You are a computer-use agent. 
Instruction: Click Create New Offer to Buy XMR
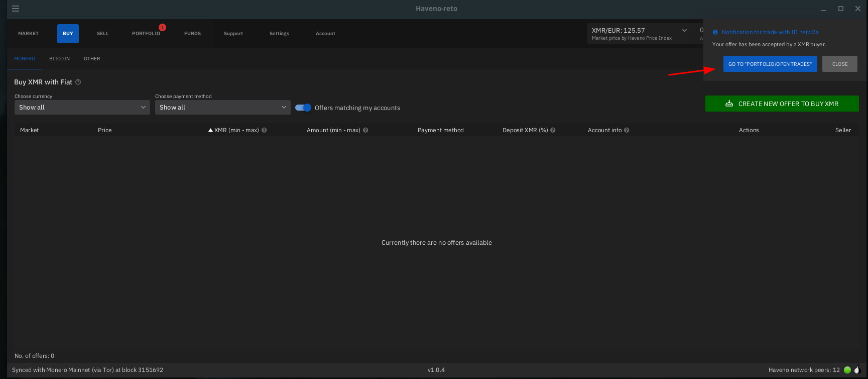[782, 104]
